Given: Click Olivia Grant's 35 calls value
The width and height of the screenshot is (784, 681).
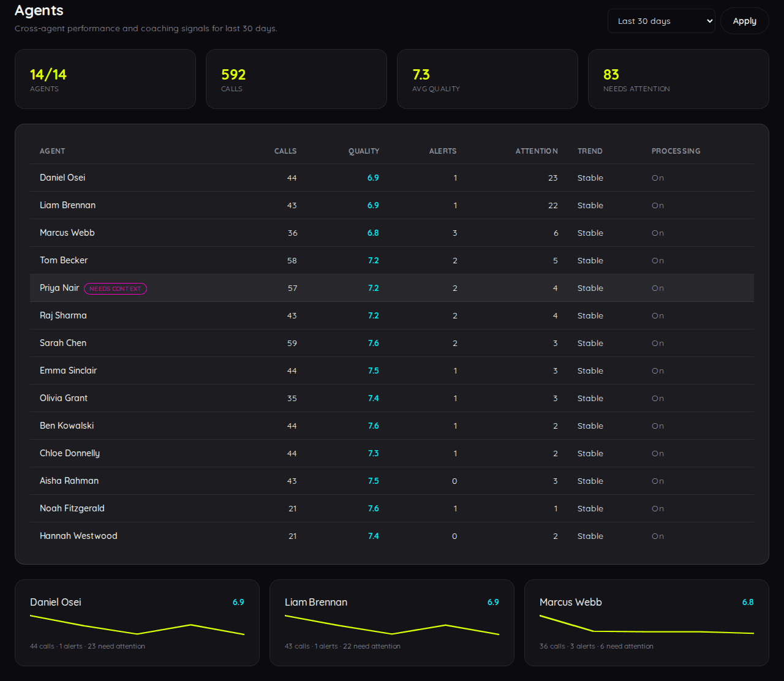Looking at the screenshot, I should (x=292, y=398).
